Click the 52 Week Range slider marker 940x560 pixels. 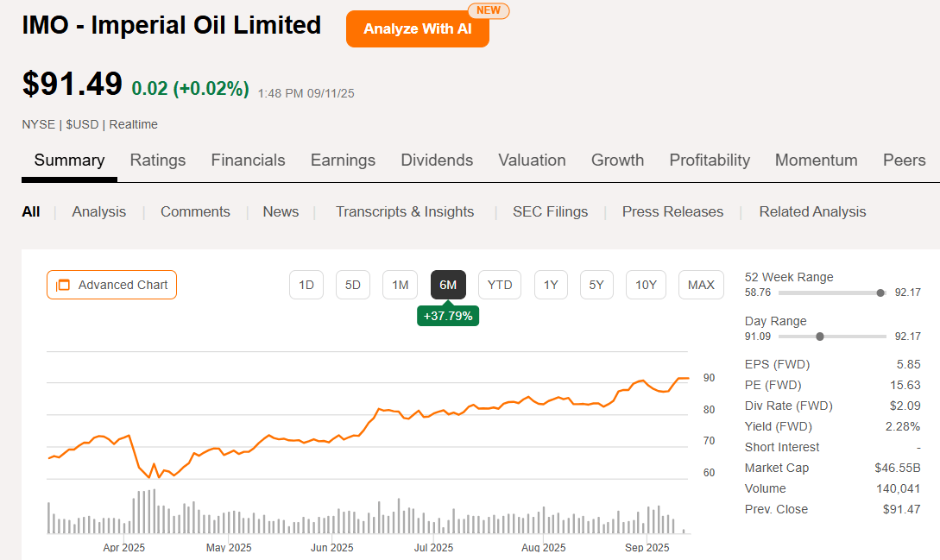click(879, 293)
